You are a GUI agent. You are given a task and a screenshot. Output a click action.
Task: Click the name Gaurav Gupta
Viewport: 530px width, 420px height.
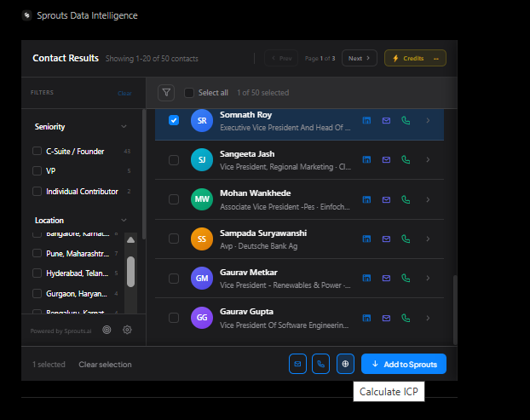point(247,312)
